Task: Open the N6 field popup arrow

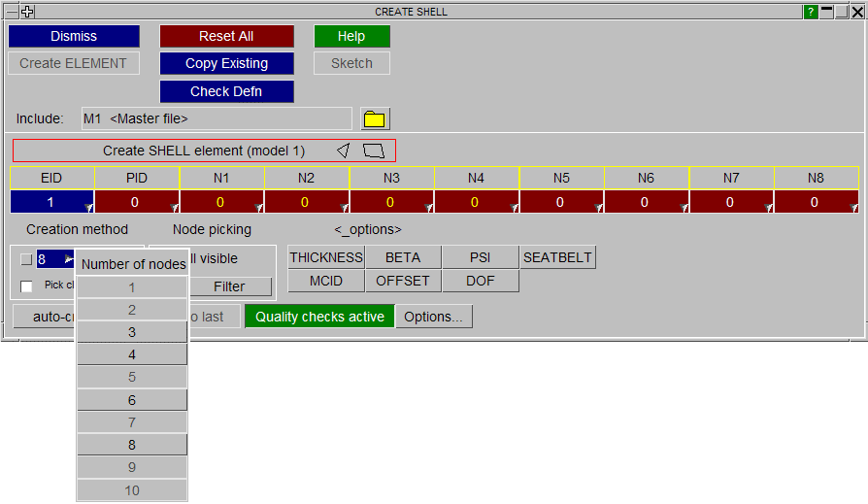Action: 684,207
